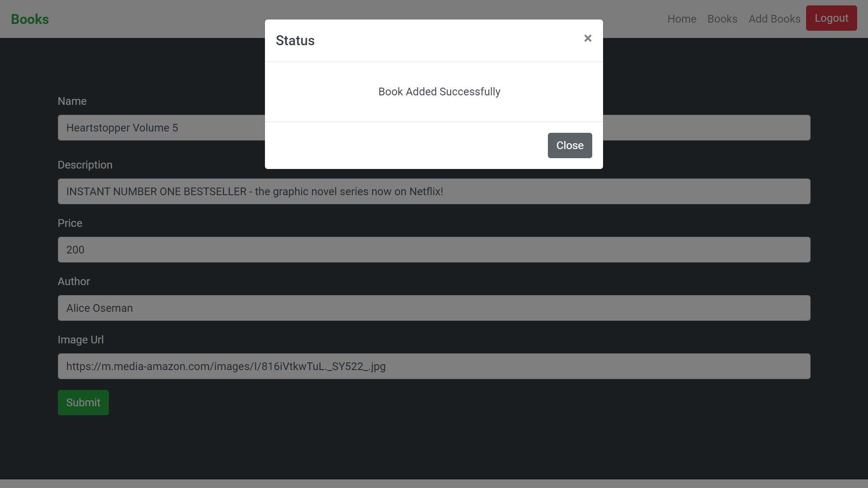Click the Status dialog title
Image resolution: width=868 pixels, height=488 pixels.
[295, 41]
